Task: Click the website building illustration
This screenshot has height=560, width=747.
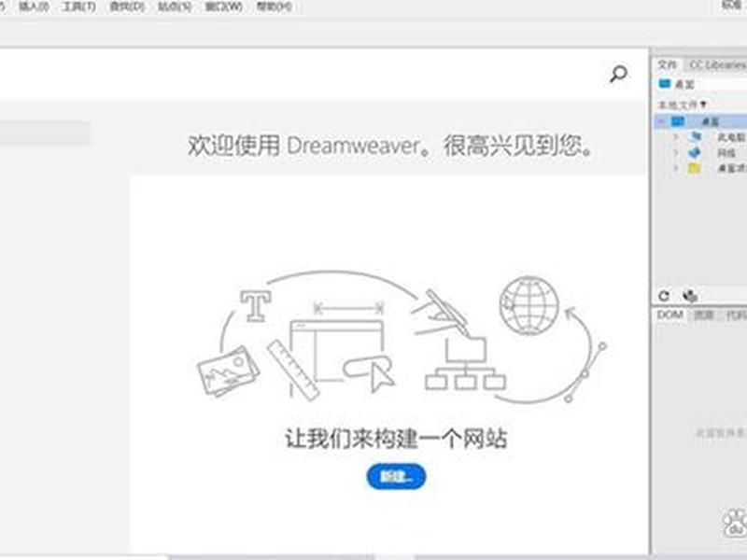Action: [x=402, y=337]
